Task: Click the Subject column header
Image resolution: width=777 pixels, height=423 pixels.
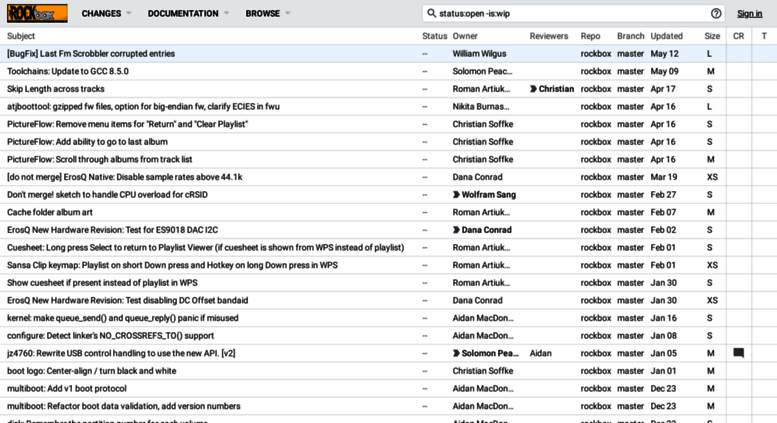Action: tap(21, 36)
